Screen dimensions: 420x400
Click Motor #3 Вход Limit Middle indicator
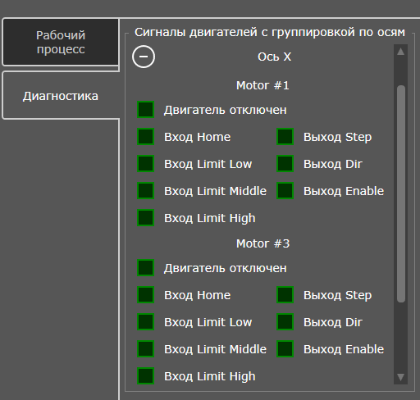[x=146, y=349]
